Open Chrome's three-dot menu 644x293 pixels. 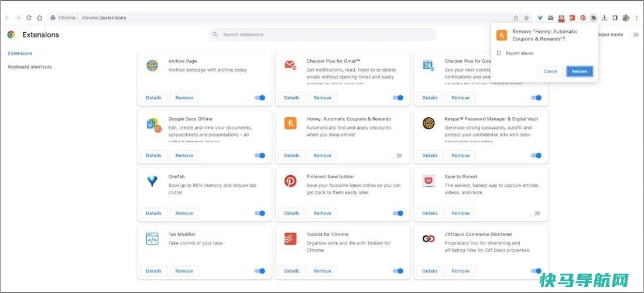636,18
